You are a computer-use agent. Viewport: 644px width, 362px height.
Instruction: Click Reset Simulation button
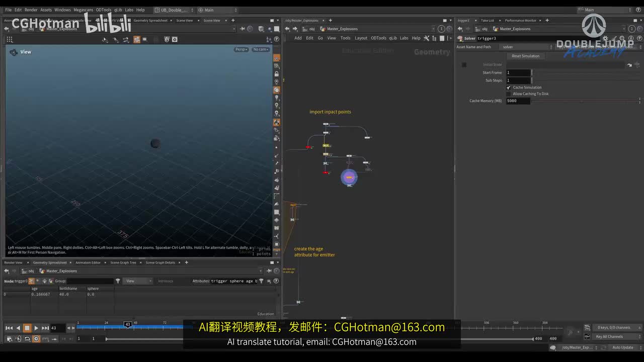coord(525,56)
